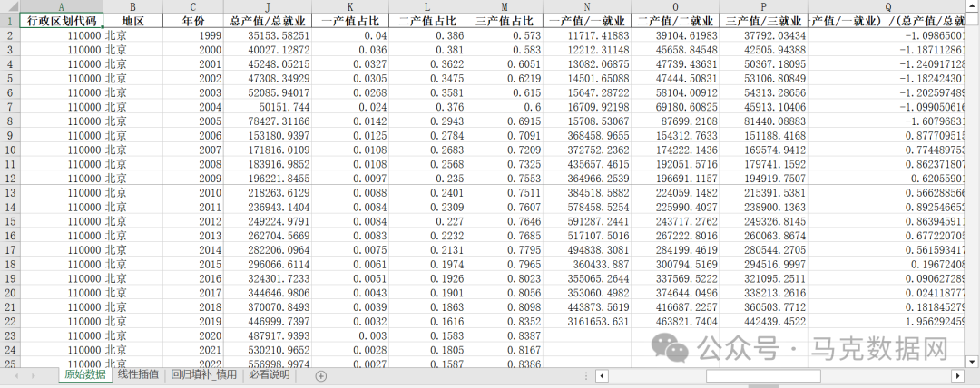Viewport: 980px width, 388px height.
Task: Select cell with value 0.0327
Action: 350,64
